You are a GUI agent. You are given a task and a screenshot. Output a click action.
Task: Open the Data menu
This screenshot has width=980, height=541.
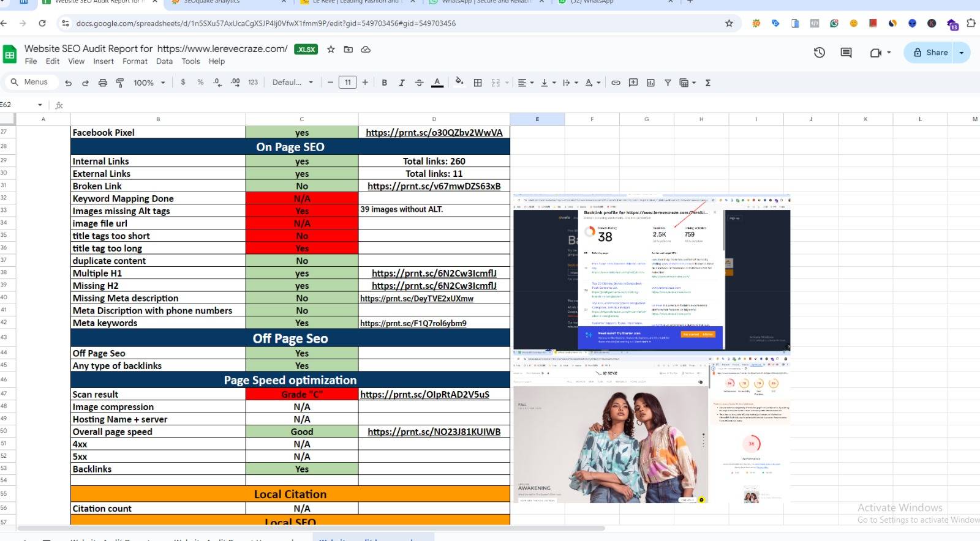[164, 61]
